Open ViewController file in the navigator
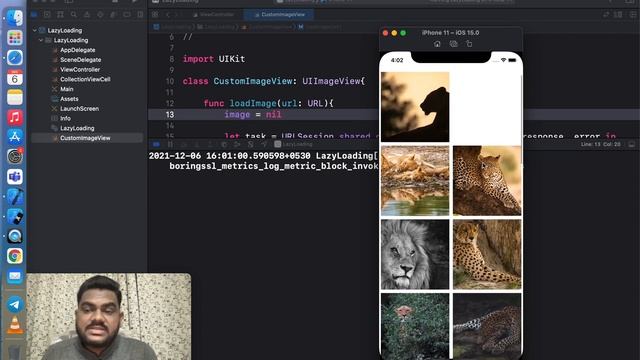The image size is (640, 360). pyautogui.click(x=80, y=70)
